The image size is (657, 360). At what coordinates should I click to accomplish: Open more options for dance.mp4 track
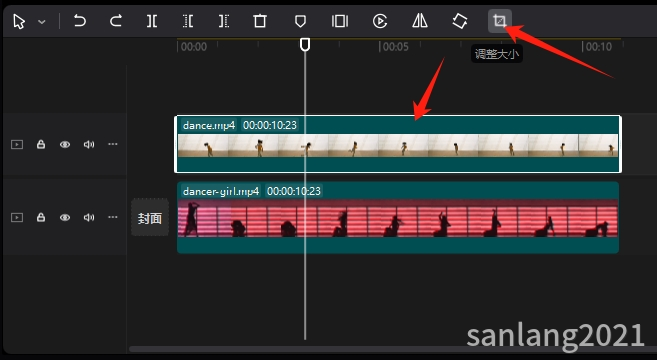[x=113, y=144]
